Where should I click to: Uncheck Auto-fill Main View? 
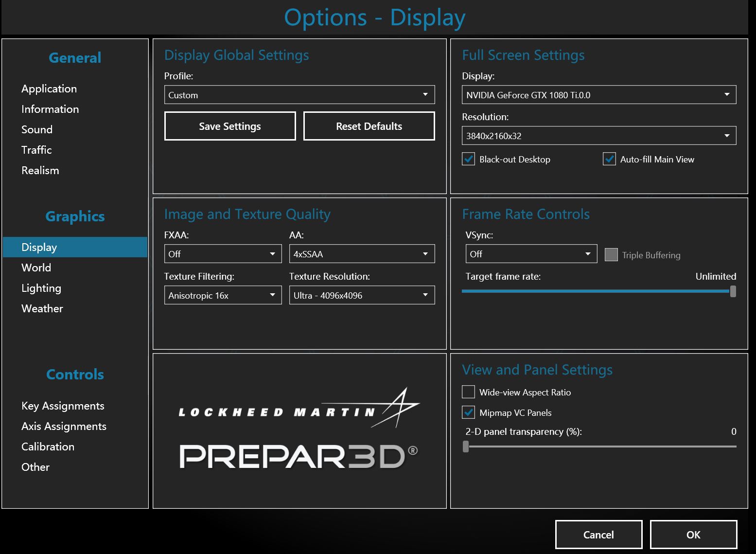609,159
